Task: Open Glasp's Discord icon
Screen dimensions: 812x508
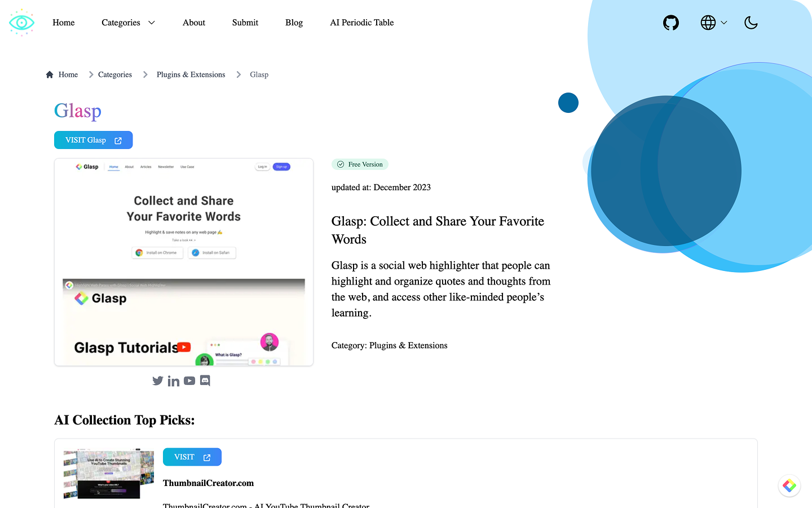Action: coord(205,381)
